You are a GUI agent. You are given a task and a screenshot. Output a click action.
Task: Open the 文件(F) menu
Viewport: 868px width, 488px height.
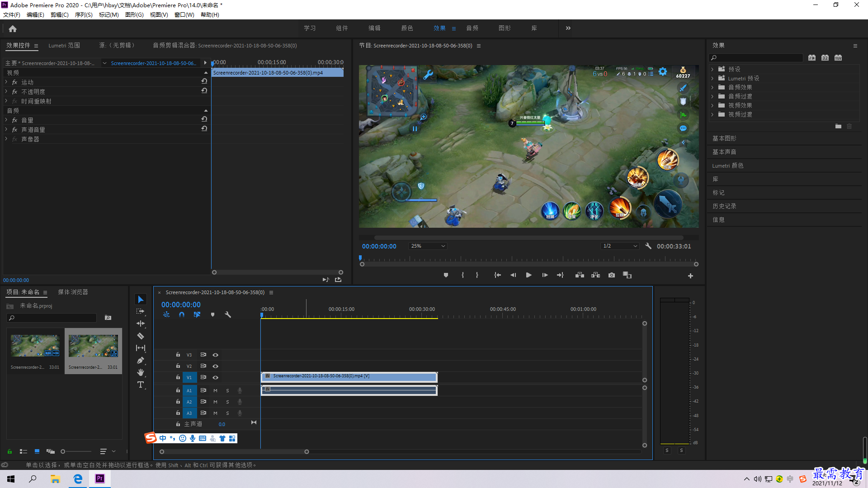click(12, 15)
